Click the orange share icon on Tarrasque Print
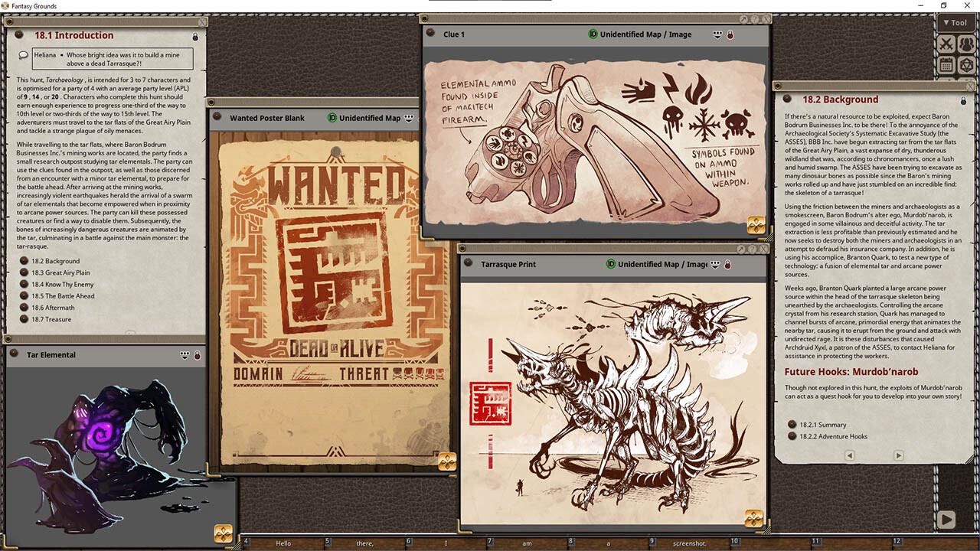 753,519
